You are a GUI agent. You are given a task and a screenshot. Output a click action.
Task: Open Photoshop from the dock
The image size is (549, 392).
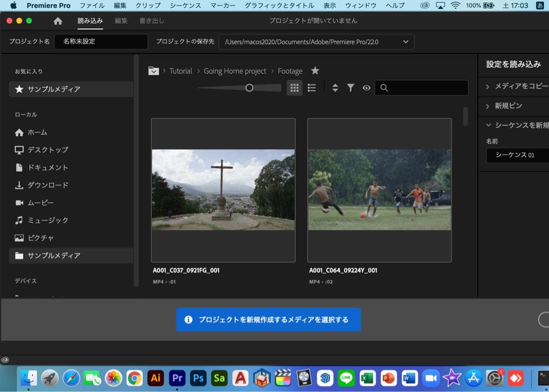click(x=198, y=378)
